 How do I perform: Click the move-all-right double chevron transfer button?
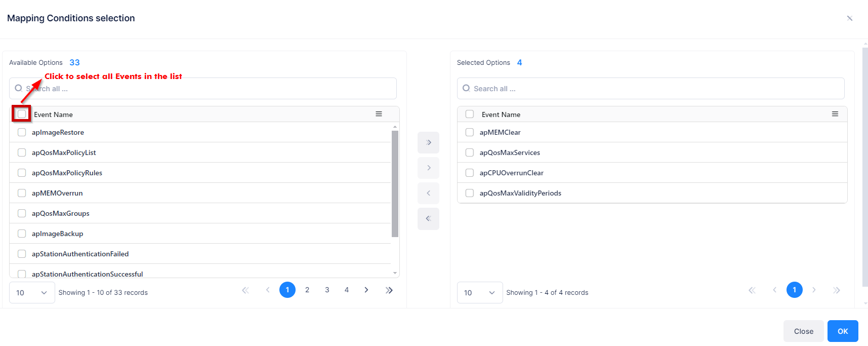[x=428, y=142]
